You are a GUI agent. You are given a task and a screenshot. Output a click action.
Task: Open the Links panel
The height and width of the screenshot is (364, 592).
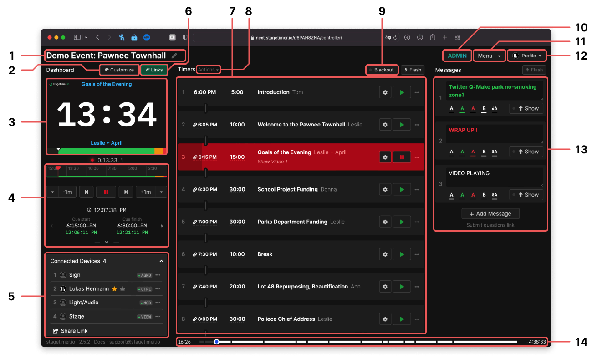coord(154,70)
